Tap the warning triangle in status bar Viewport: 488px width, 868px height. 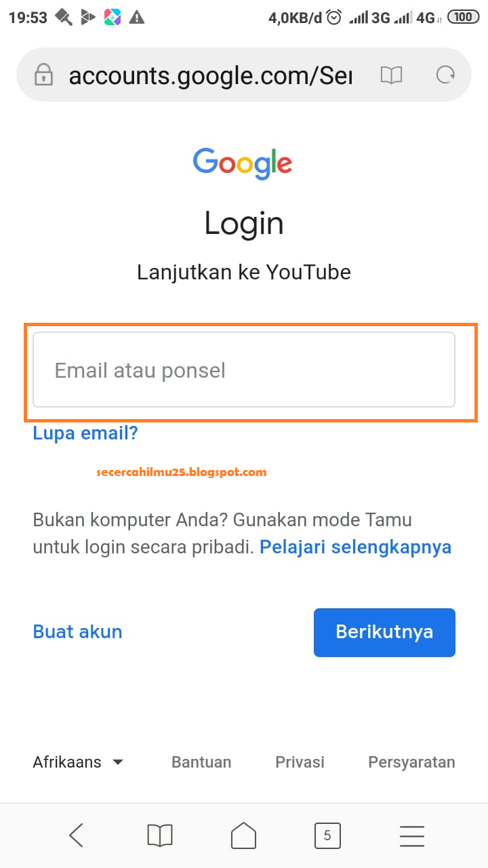coord(137,18)
